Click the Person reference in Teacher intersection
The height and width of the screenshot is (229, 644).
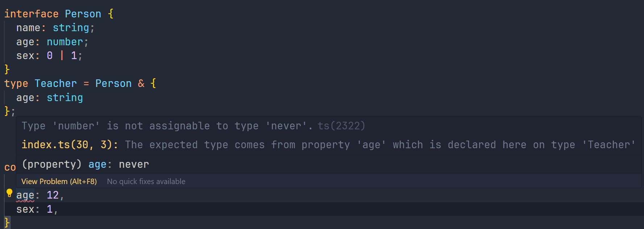coord(113,84)
